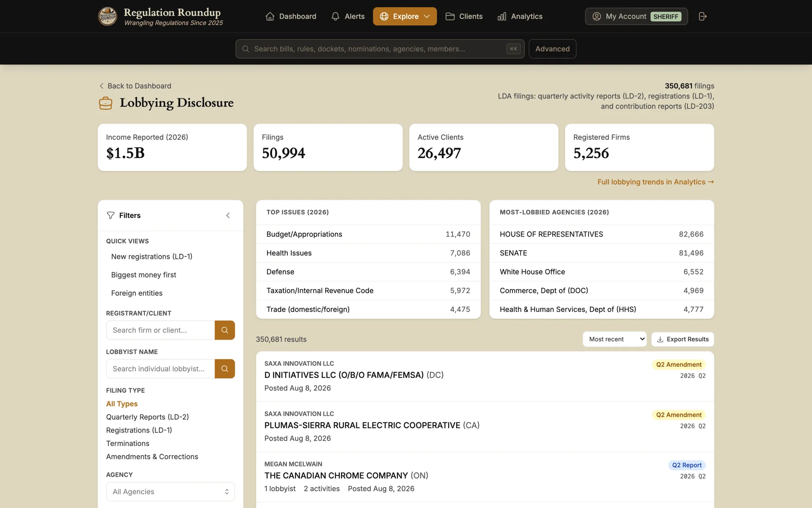Click the Alerts bell icon
Image resolution: width=812 pixels, height=508 pixels.
coord(335,16)
